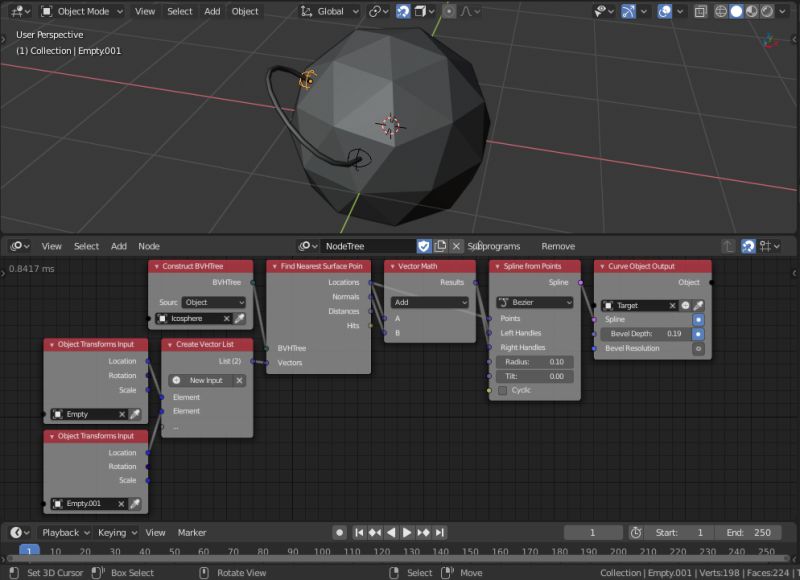Click the Remove button in node header
800x580 pixels.
[558, 246]
